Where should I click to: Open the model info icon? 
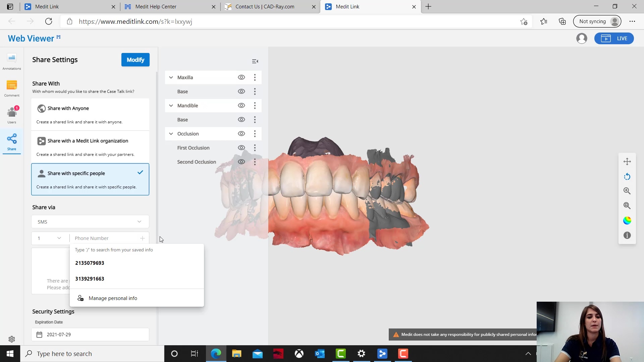(x=627, y=235)
